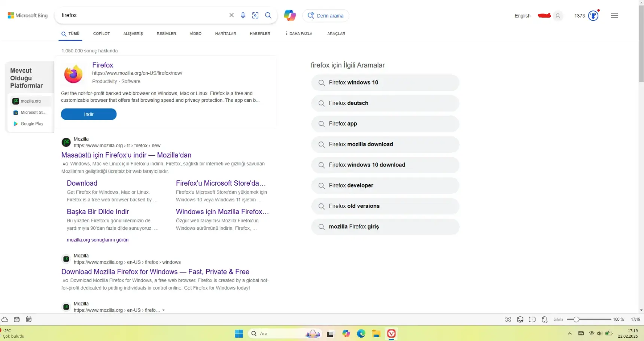Click the page zoom slider handle

(x=577, y=319)
